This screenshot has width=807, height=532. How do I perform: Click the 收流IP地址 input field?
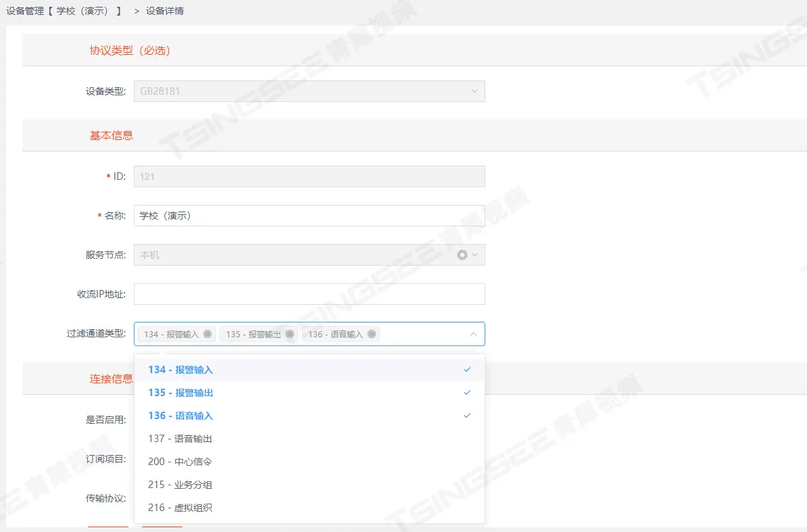[310, 294]
